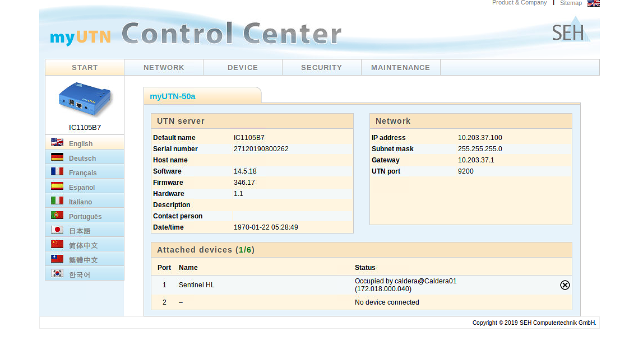Select the myUTN-50a tab header
The image size is (643, 364).
(x=173, y=96)
